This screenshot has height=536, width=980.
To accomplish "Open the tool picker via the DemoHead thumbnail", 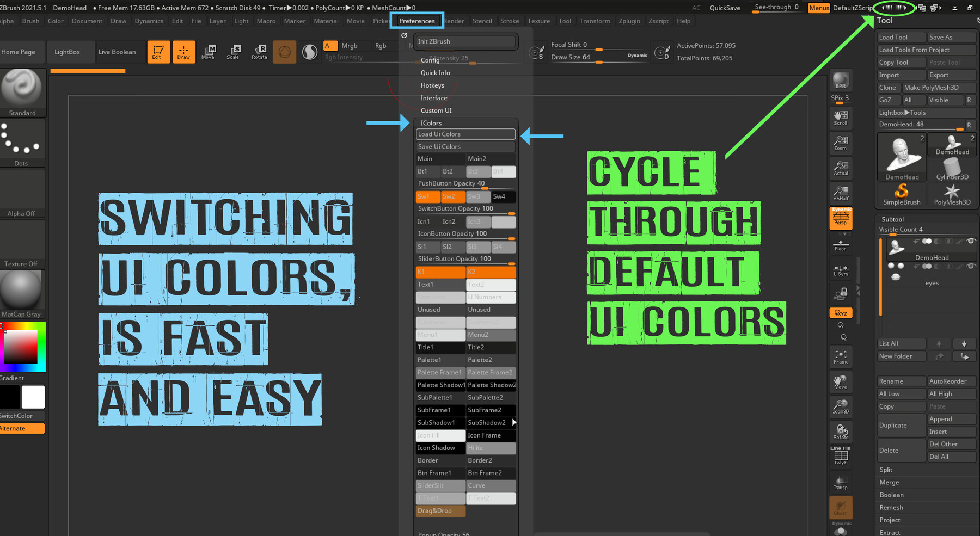I will pyautogui.click(x=901, y=158).
